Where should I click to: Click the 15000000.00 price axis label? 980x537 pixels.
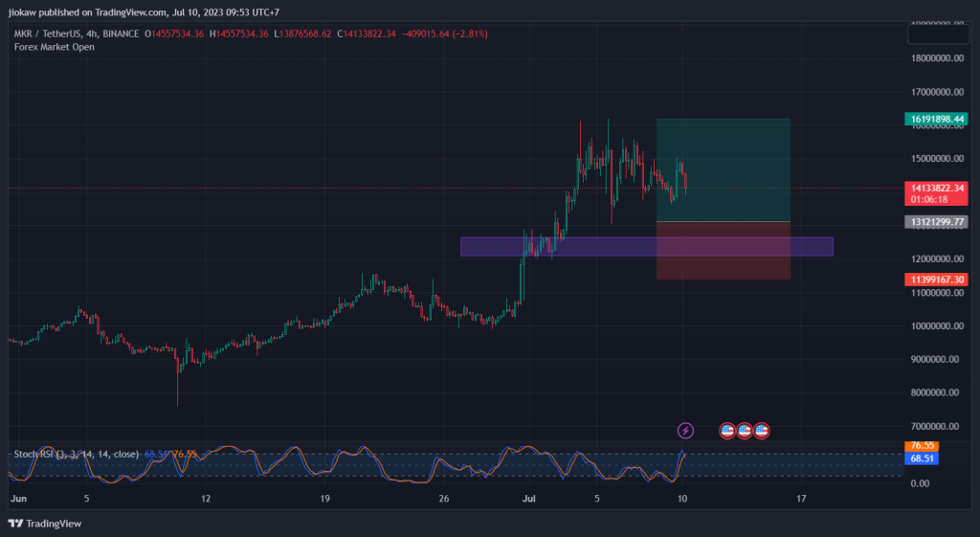(x=937, y=158)
